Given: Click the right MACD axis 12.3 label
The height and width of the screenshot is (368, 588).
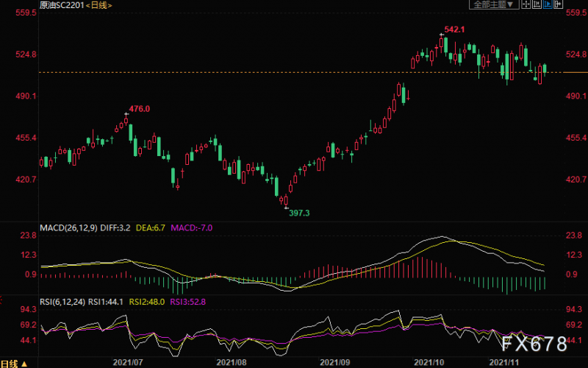Looking at the screenshot, I should (574, 255).
